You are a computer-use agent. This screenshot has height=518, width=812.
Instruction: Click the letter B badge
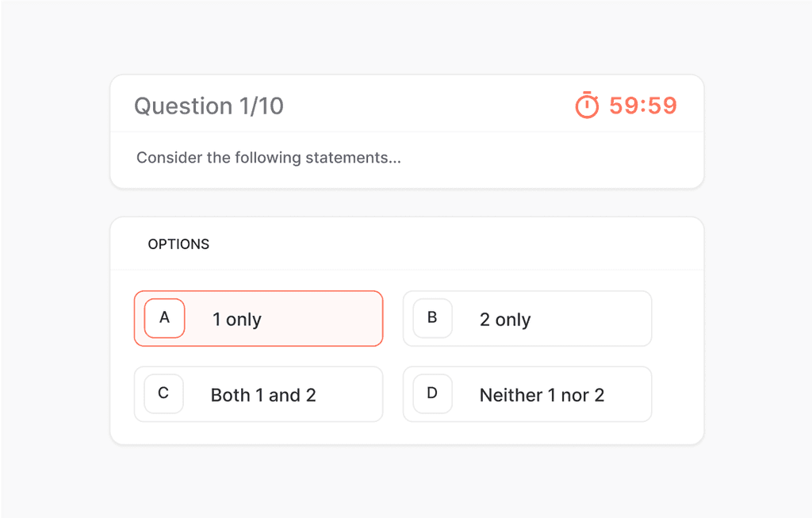pos(432,318)
